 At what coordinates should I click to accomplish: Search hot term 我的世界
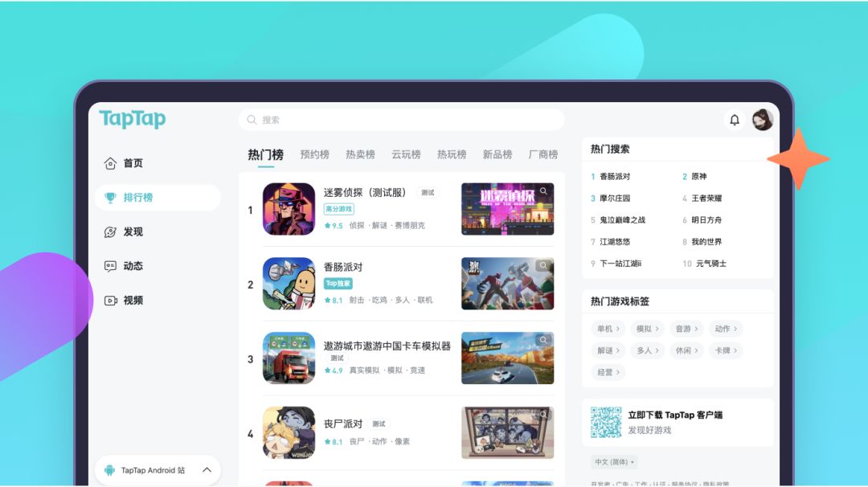point(706,242)
